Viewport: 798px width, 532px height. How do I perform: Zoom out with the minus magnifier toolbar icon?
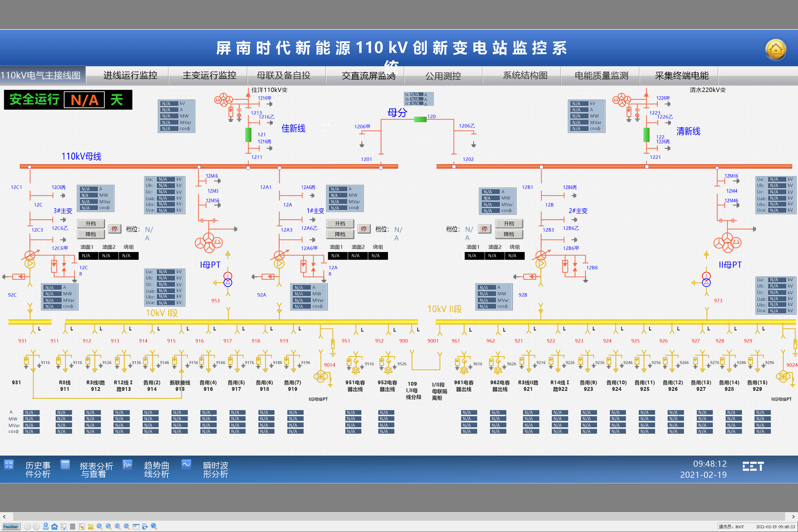(108, 526)
